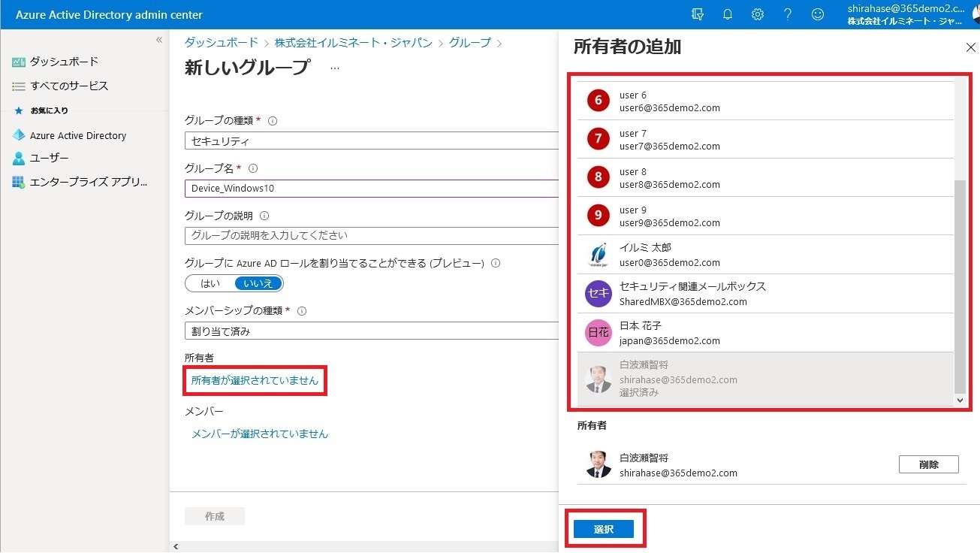The width and height of the screenshot is (980, 553).
Task: Open the settings gear in header
Action: (x=758, y=14)
